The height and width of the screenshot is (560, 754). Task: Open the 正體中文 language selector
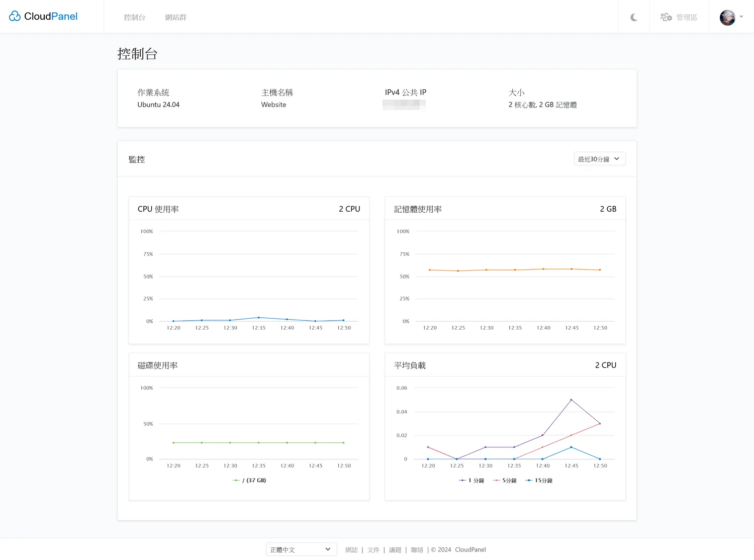[x=301, y=549]
